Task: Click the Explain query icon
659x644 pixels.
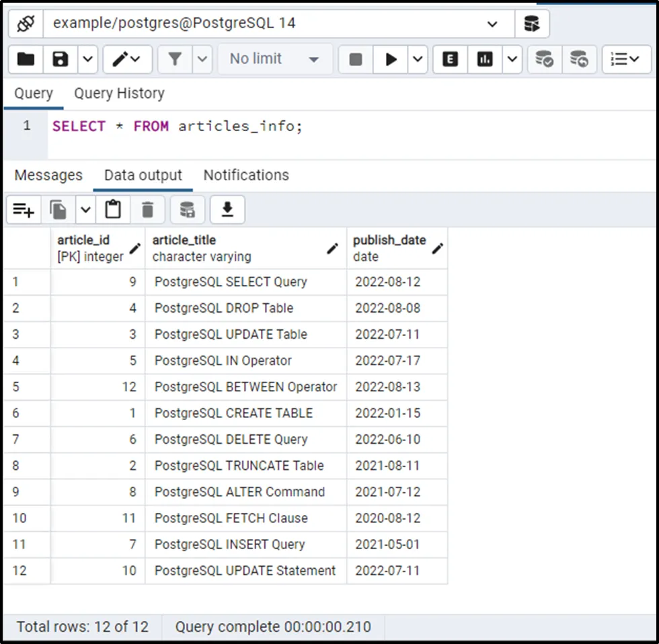Action: point(451,59)
